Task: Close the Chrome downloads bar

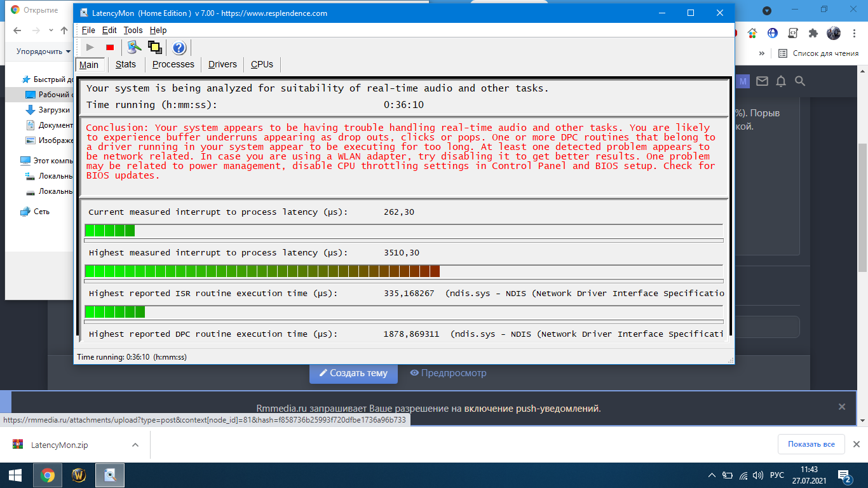Action: point(857,444)
